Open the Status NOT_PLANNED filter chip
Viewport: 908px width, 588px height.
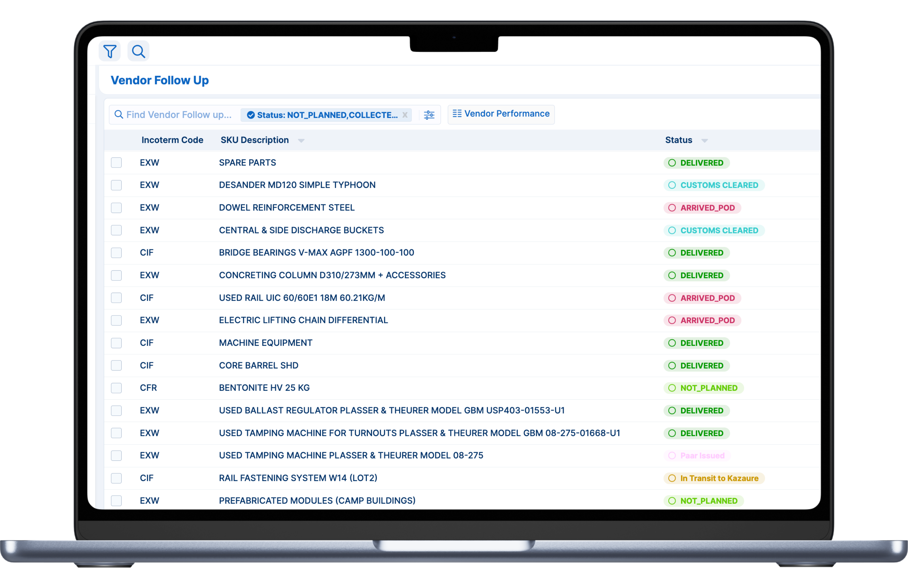pyautogui.click(x=327, y=115)
